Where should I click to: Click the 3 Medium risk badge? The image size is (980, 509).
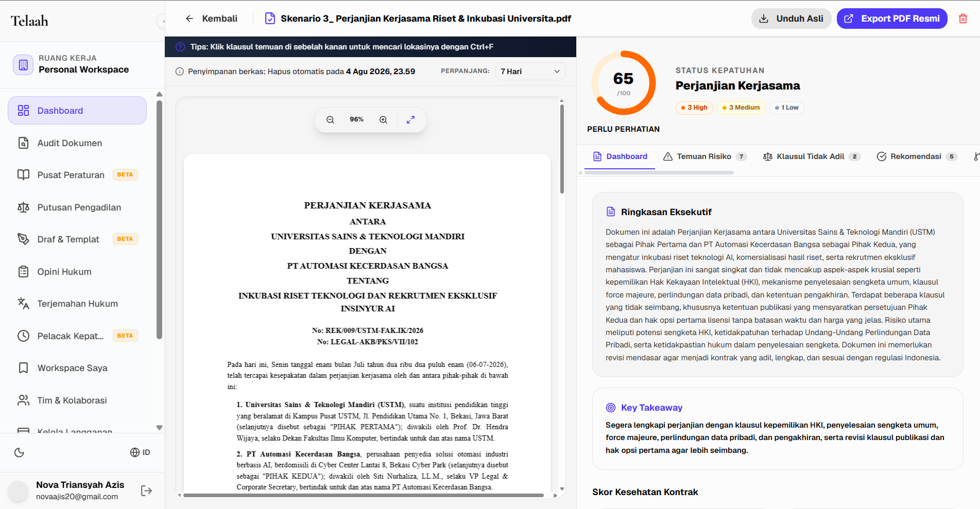(x=741, y=108)
